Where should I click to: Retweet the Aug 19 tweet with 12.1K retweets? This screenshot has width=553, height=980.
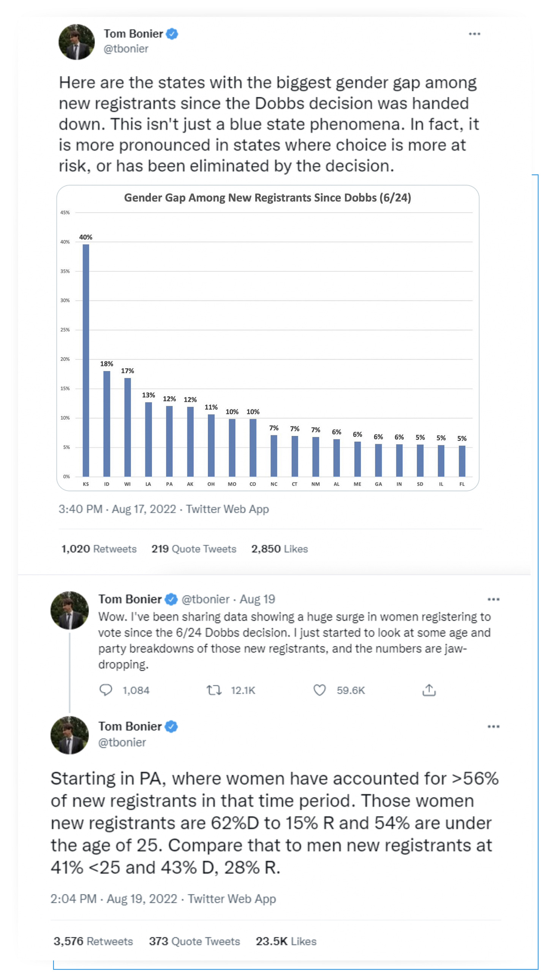click(x=214, y=690)
